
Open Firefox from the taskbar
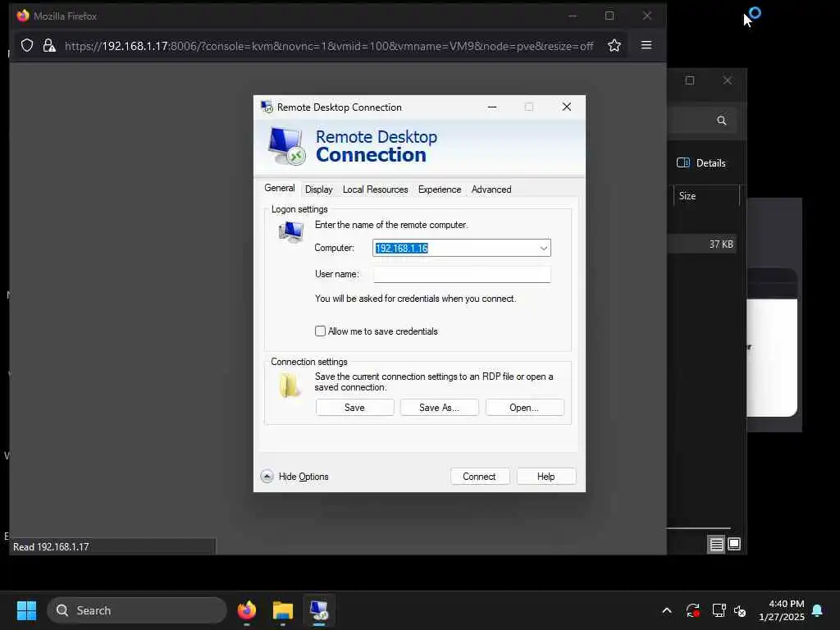click(x=246, y=610)
